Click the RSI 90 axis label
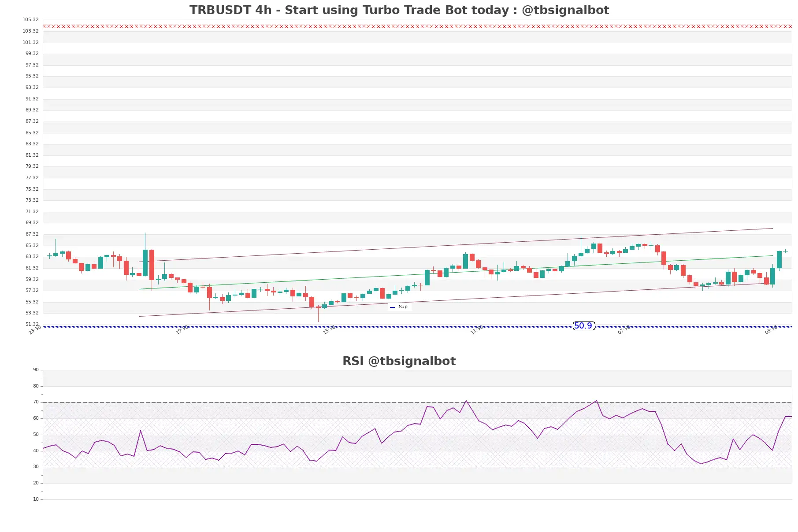Screen dimensions: 798x532 tap(36, 370)
